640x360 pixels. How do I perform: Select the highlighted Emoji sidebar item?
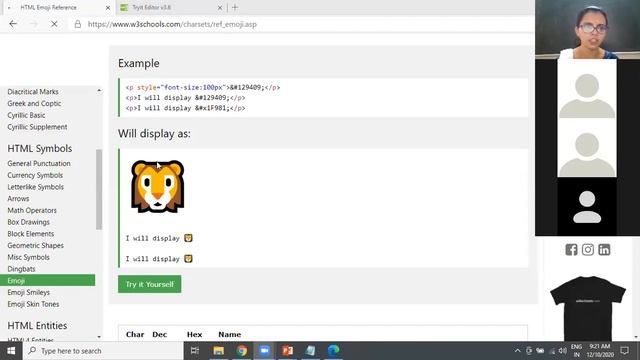(47, 280)
